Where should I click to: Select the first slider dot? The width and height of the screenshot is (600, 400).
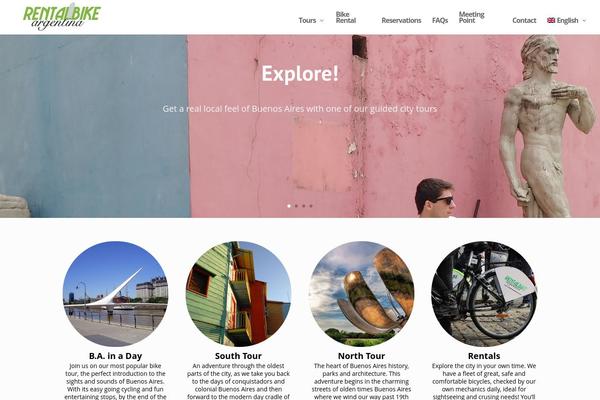289,206
